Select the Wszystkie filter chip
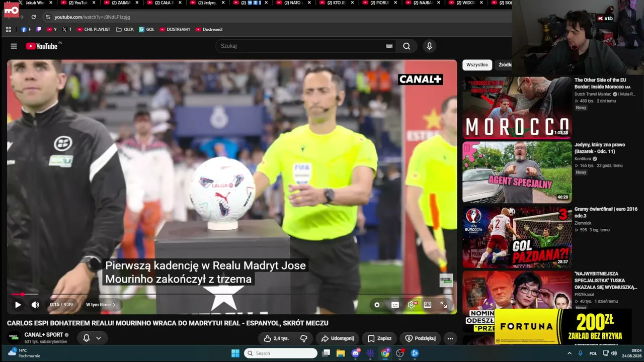644x362 pixels. (477, 65)
